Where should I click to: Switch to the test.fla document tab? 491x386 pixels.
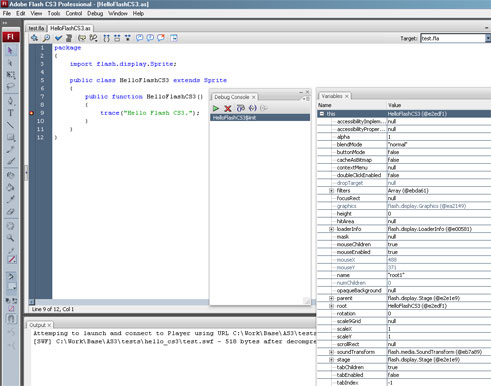tap(36, 28)
